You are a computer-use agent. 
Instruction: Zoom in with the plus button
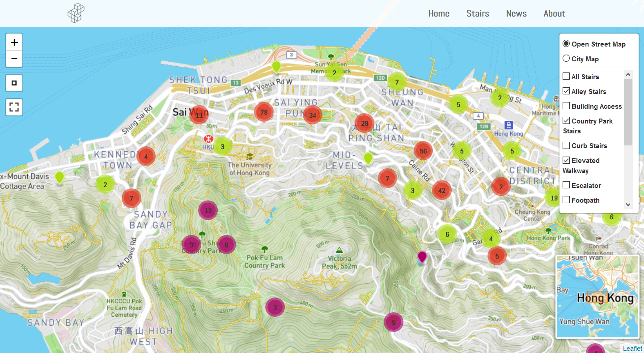[x=14, y=43]
